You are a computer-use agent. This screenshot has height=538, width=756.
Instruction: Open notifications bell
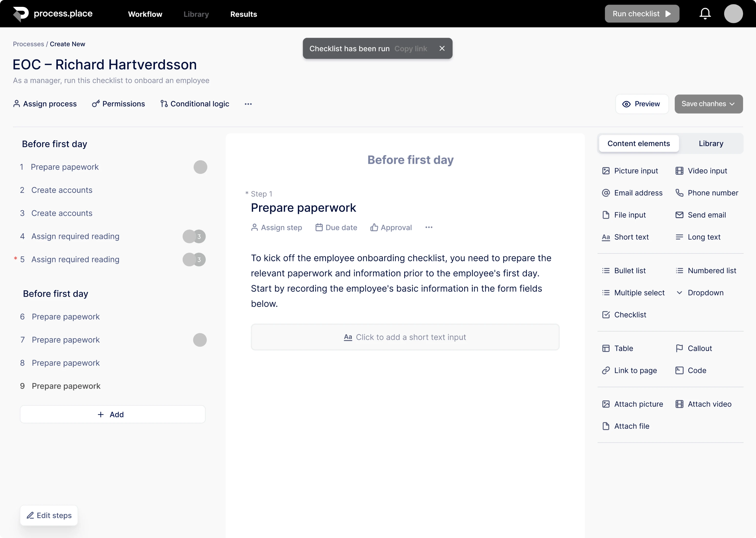705,14
